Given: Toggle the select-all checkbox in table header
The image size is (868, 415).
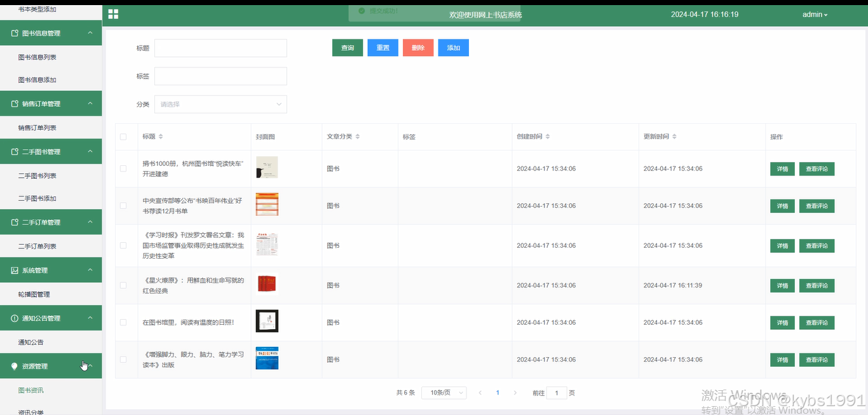Looking at the screenshot, I should click(x=123, y=137).
